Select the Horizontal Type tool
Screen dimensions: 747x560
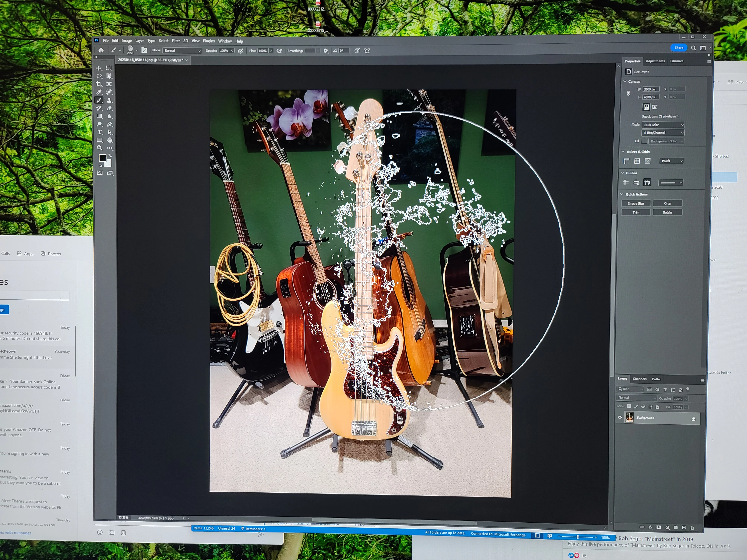pos(100,132)
